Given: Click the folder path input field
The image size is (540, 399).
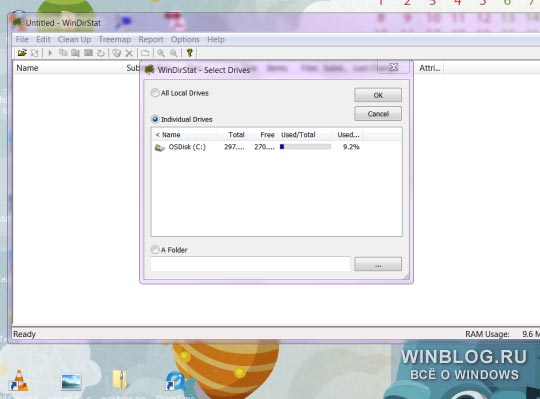Looking at the screenshot, I should coord(250,264).
